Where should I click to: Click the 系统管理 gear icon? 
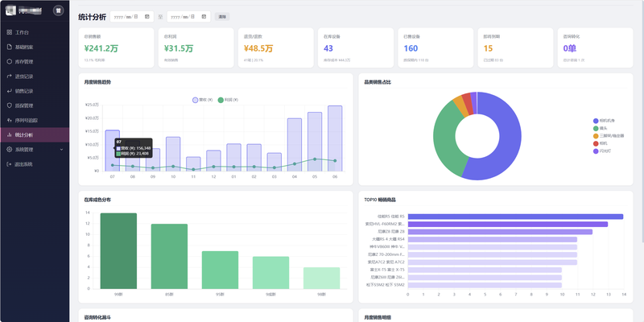10,150
